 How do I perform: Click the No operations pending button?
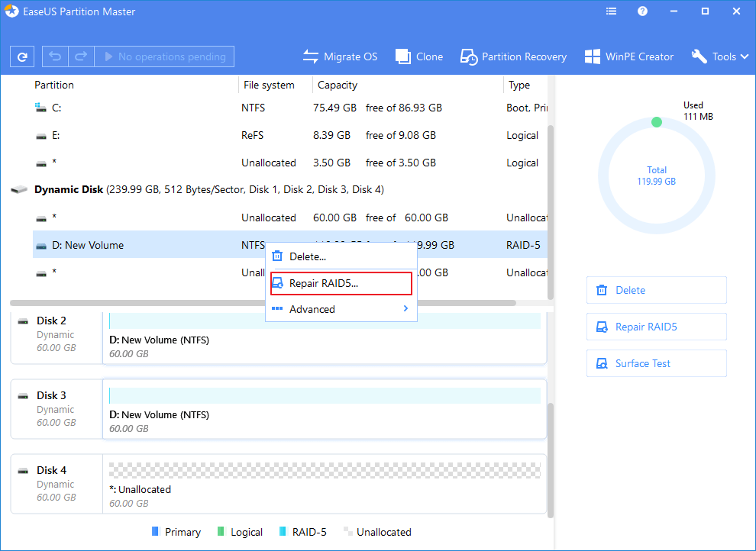click(x=164, y=56)
